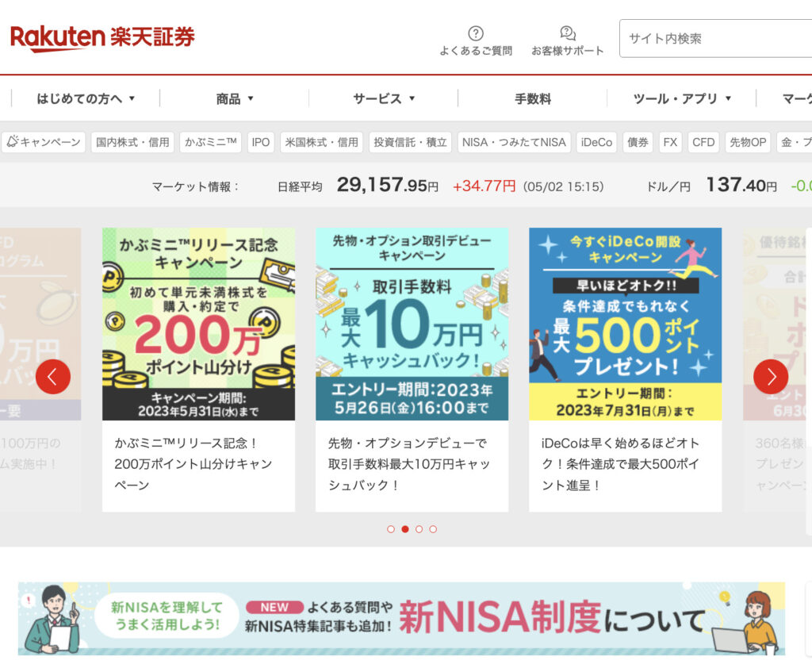This screenshot has width=812, height=668.
Task: Select the 債券 tag
Action: tap(638, 142)
